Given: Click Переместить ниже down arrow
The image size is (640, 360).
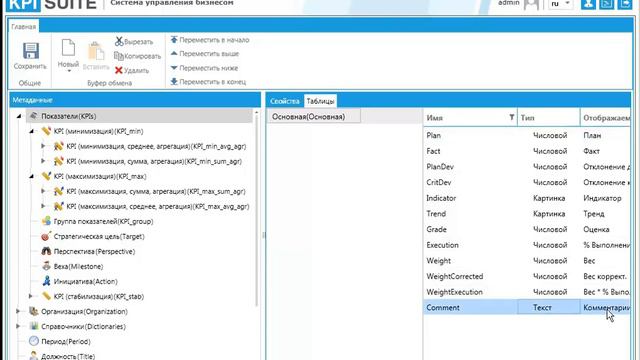Looking at the screenshot, I should [x=174, y=68].
